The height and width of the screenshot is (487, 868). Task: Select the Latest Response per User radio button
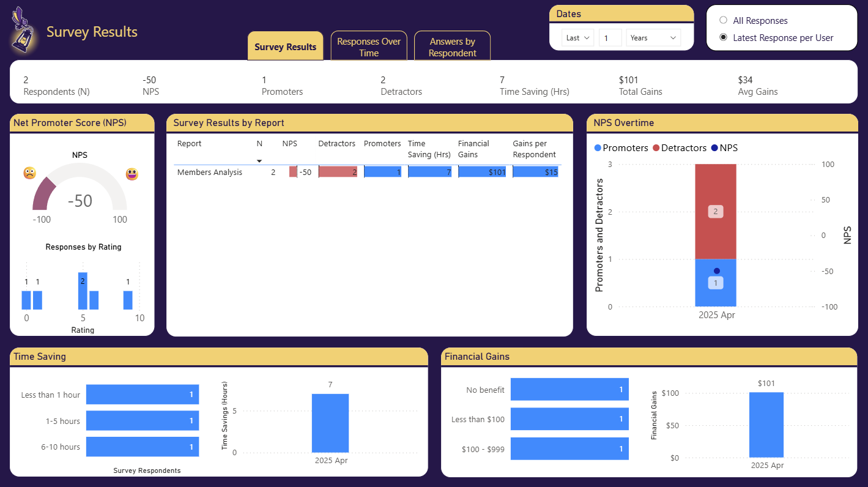click(x=722, y=37)
